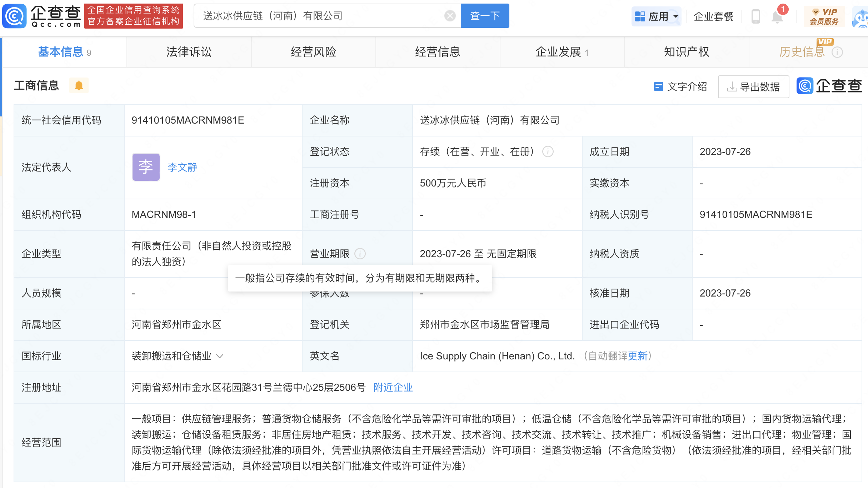Switch to the 法律诉讼 tab
Image resolution: width=868 pixels, height=488 pixels.
(189, 52)
